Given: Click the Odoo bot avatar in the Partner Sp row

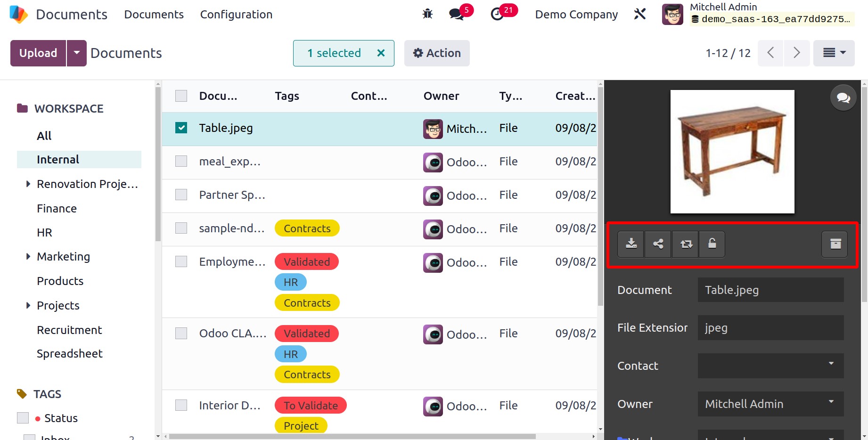Looking at the screenshot, I should pyautogui.click(x=433, y=196).
